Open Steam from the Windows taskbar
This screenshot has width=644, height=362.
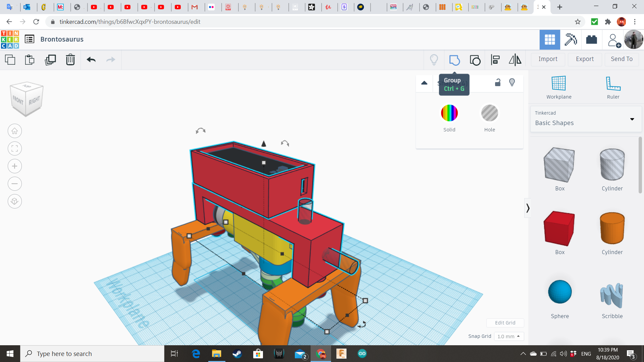pos(237,354)
